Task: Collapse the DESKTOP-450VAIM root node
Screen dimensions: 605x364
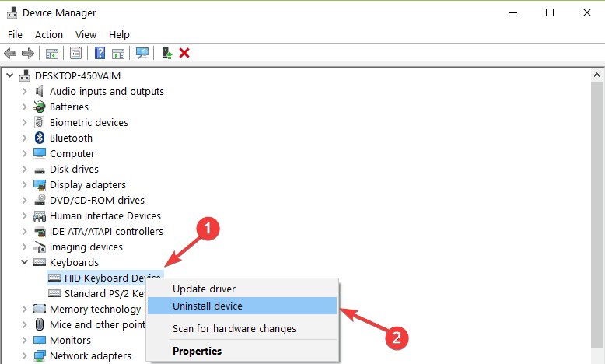Action: [x=9, y=75]
